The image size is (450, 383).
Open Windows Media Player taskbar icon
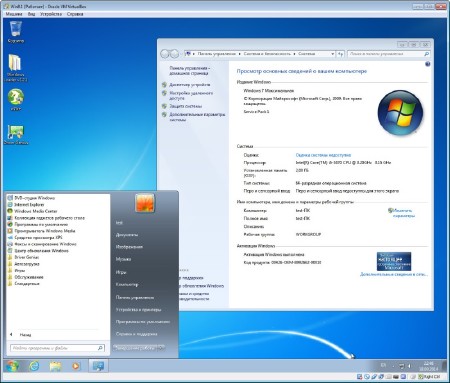[x=76, y=366]
